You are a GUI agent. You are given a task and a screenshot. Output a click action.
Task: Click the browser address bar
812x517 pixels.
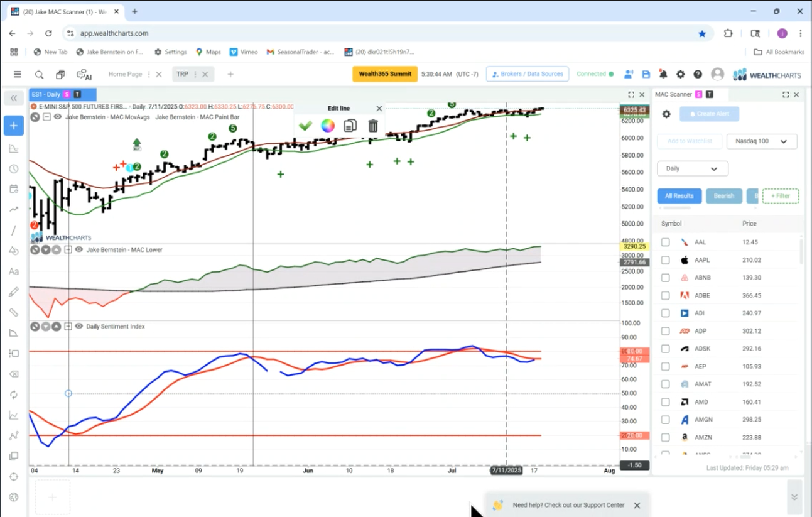[377, 33]
